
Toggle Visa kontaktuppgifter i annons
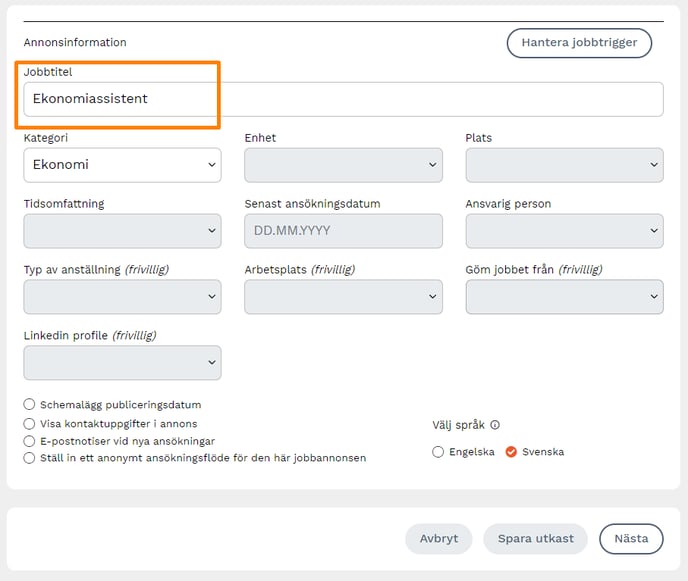pos(30,423)
